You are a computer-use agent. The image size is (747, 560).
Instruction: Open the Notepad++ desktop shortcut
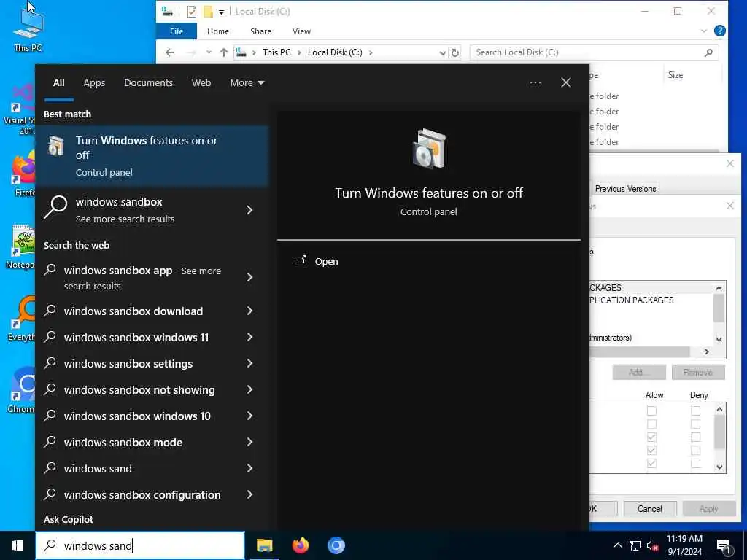pos(21,246)
